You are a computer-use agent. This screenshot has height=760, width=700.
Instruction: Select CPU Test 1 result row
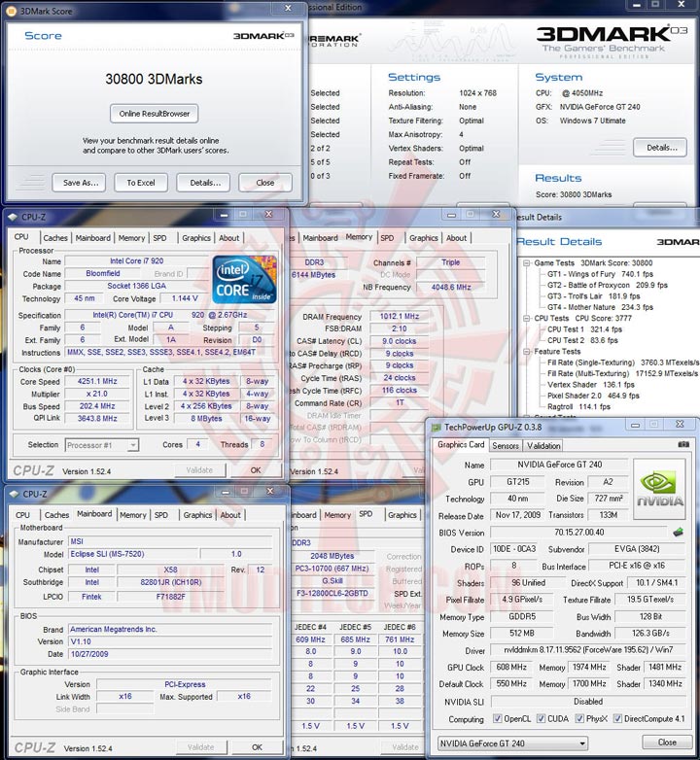pyautogui.click(x=584, y=329)
